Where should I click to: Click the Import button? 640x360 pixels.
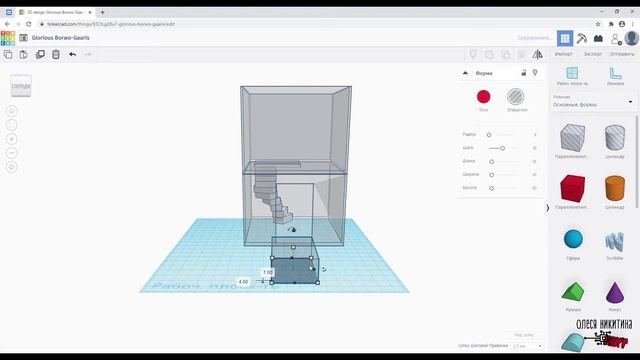coord(563,54)
